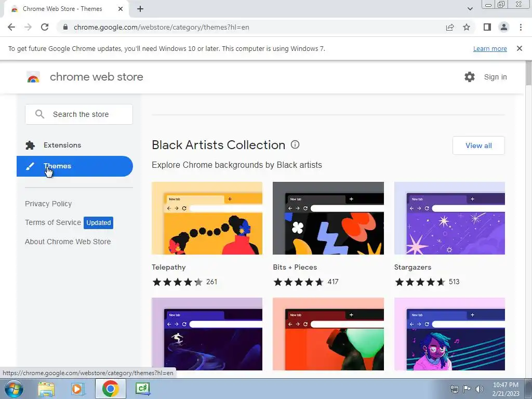The width and height of the screenshot is (532, 399).
Task: Open Chrome's three-dot menu
Action: coord(521,27)
